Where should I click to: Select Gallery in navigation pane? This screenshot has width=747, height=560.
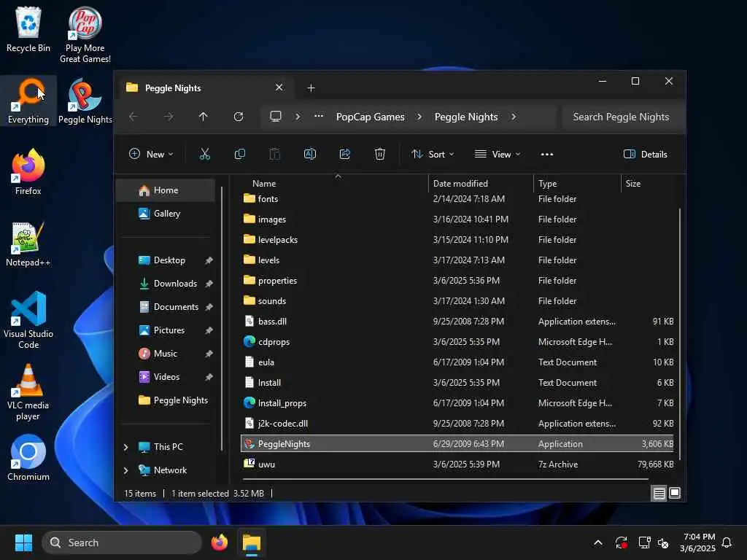[x=166, y=214]
